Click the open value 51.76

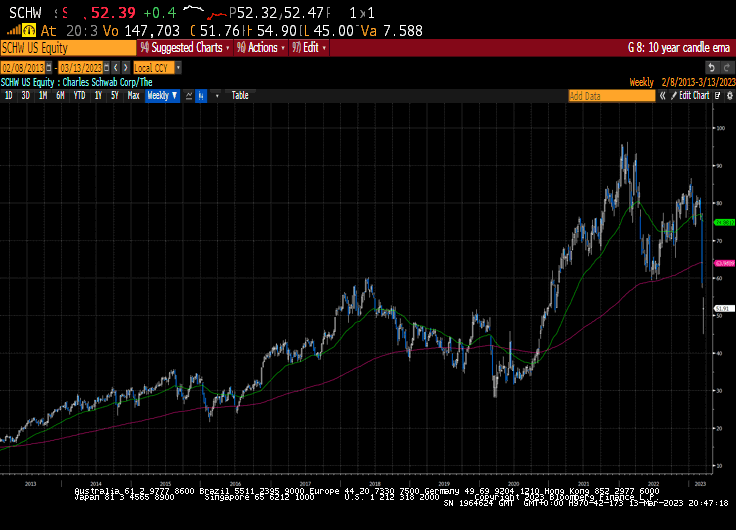coord(220,31)
